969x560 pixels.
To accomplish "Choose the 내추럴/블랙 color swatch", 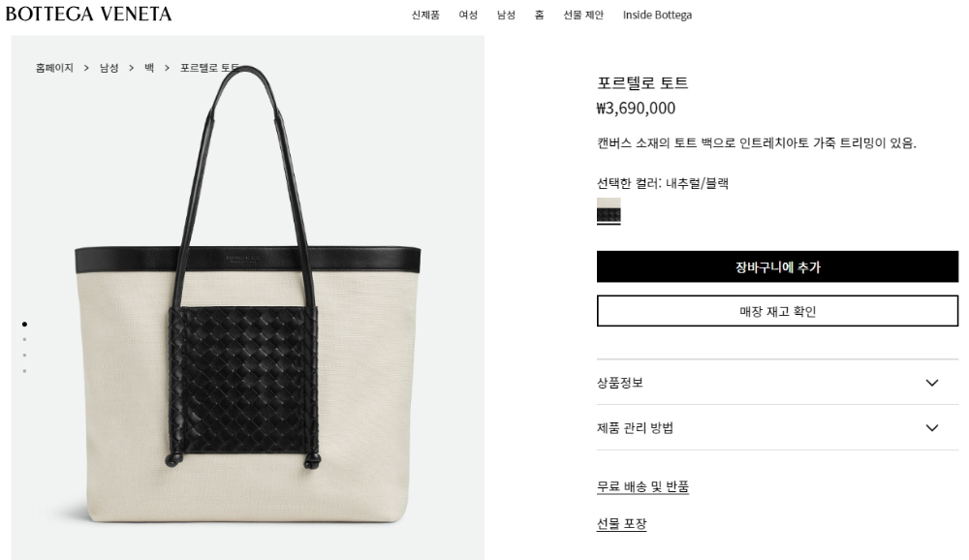I will (609, 211).
